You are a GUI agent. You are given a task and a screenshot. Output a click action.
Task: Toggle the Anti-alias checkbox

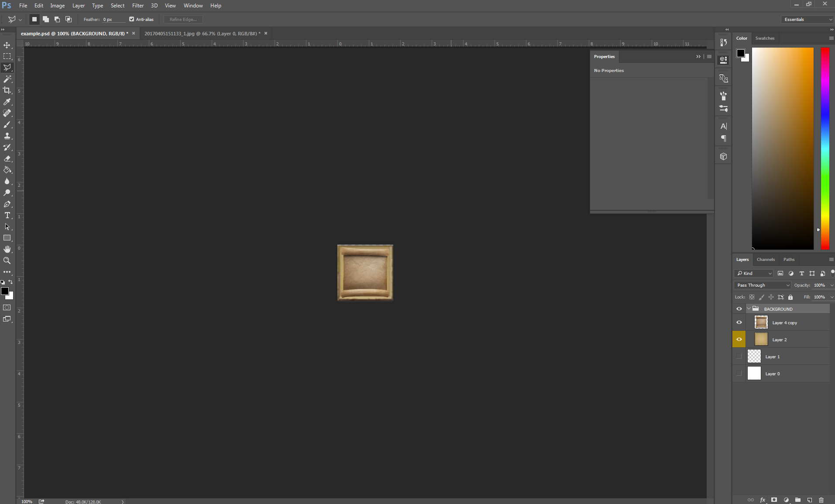(131, 19)
